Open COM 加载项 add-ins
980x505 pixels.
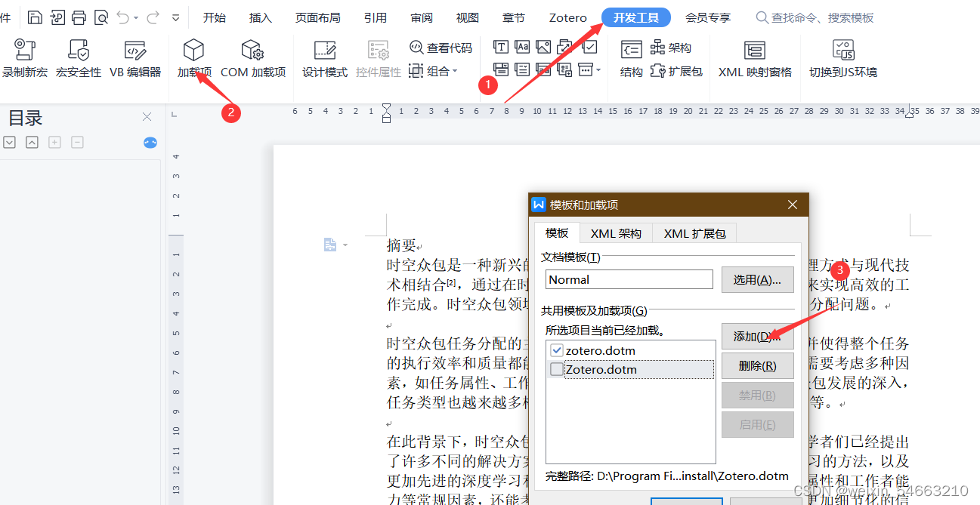253,60
